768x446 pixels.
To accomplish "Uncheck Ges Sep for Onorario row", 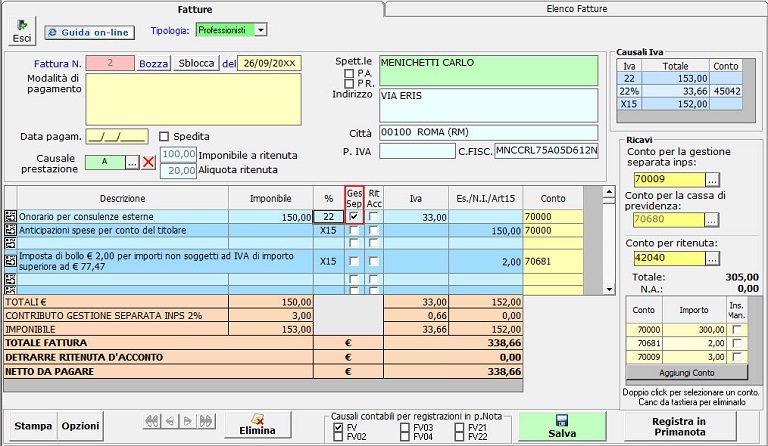I will tap(354, 216).
